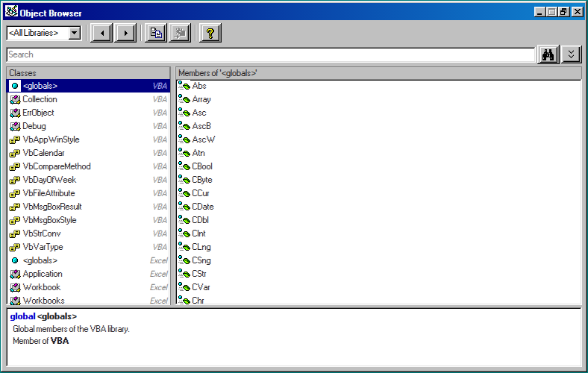Click the method icon beside CStr
Screen dimensions: 588x373
tap(184, 273)
